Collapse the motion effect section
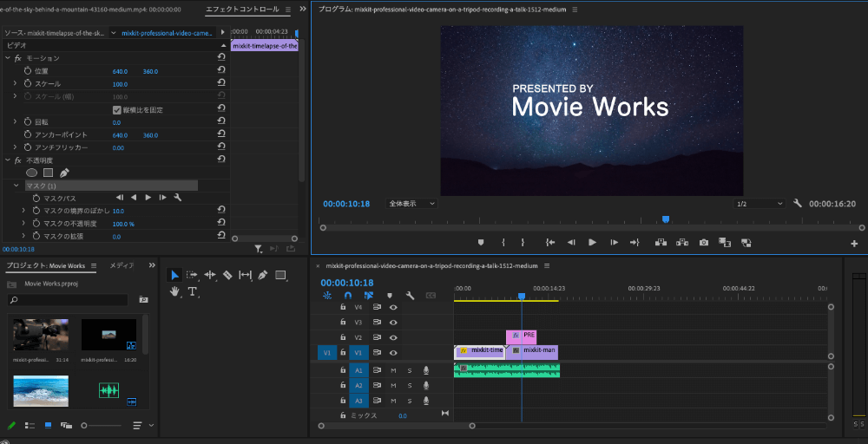This screenshot has height=444, width=868. (8, 57)
